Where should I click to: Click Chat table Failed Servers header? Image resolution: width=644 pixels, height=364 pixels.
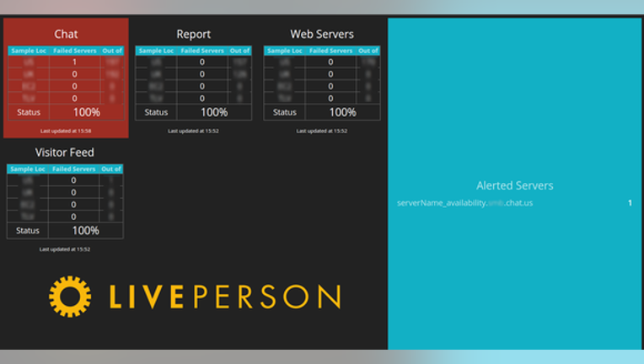coord(75,51)
